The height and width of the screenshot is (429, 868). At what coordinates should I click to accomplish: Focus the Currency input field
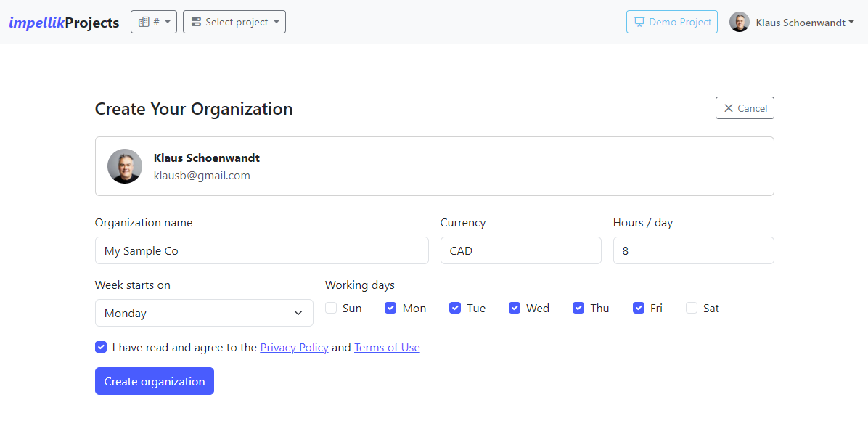click(521, 250)
